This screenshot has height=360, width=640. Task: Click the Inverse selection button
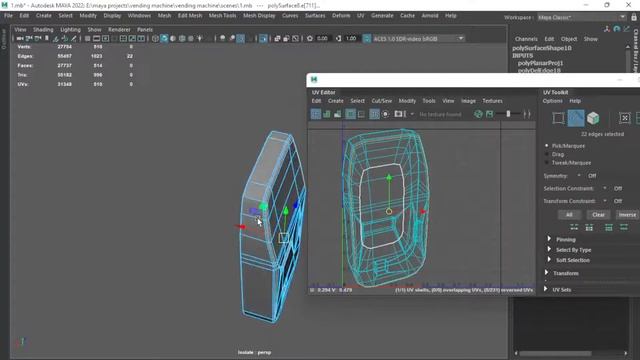coord(627,215)
